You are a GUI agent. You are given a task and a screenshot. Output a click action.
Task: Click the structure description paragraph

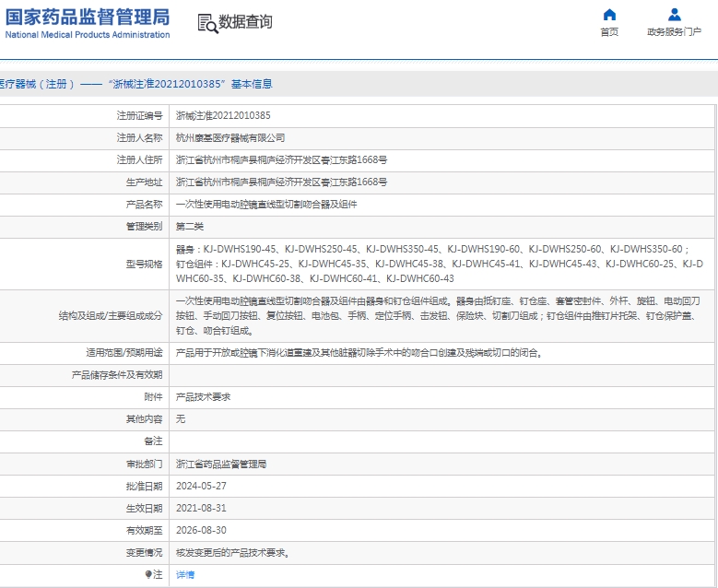[438, 315]
